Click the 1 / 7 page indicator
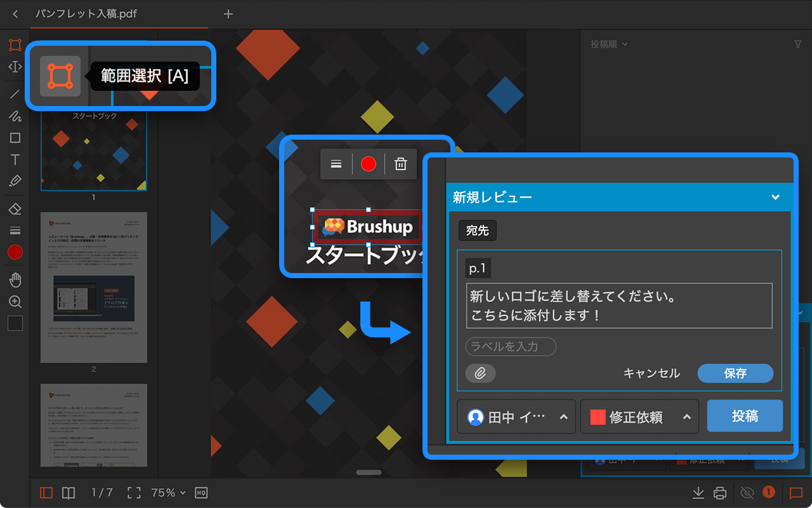Viewport: 812px width, 508px height. 101,493
